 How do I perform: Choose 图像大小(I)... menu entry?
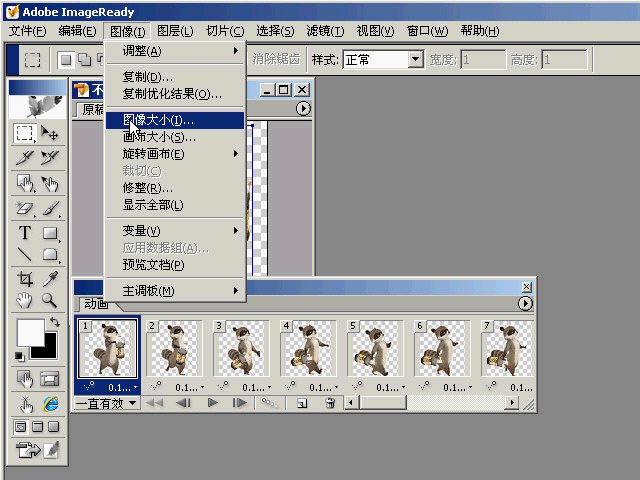click(175, 120)
